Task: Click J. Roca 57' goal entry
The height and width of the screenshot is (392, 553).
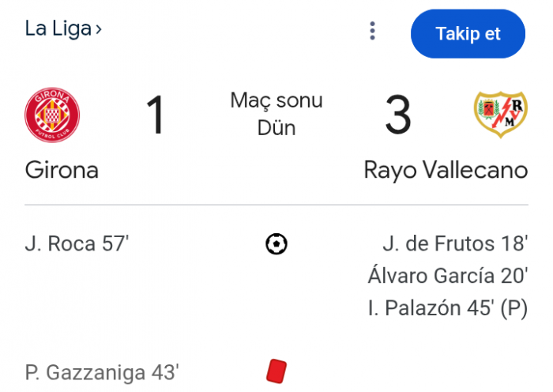Action: coord(77,244)
